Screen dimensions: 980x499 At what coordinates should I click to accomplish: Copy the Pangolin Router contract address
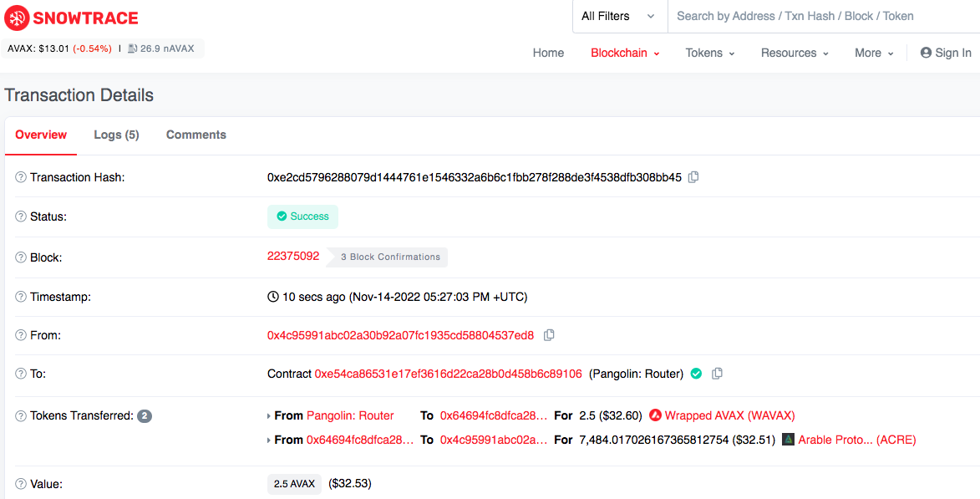(718, 374)
